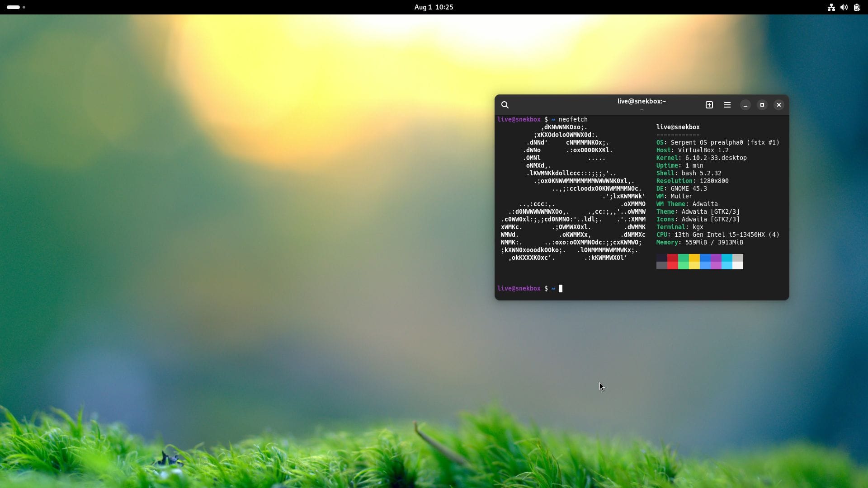Click the neofetch command text in scrollback
Viewport: 868px width, 488px height.
(573, 119)
